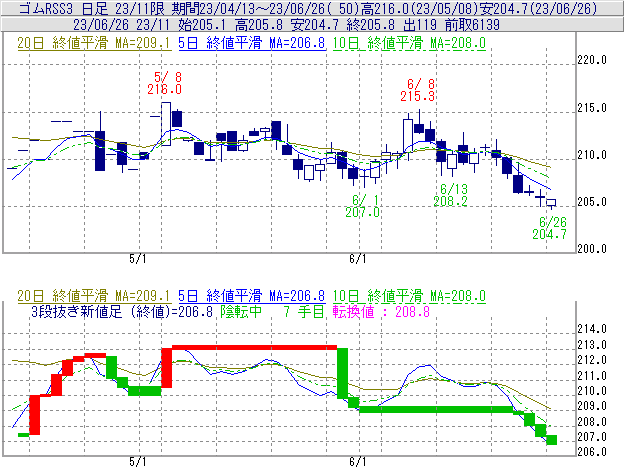Click the 7 手目 count text
The width and height of the screenshot is (624, 475).
tap(304, 311)
